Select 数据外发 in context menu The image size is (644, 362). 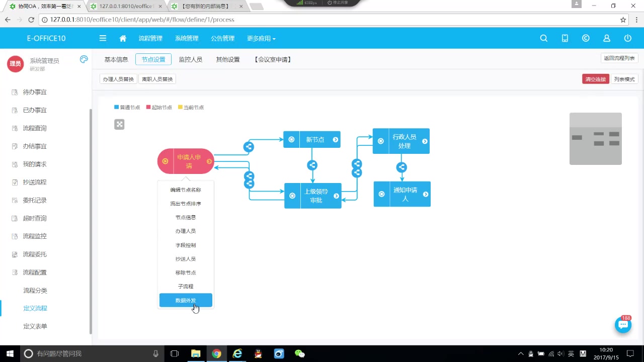[x=186, y=300]
